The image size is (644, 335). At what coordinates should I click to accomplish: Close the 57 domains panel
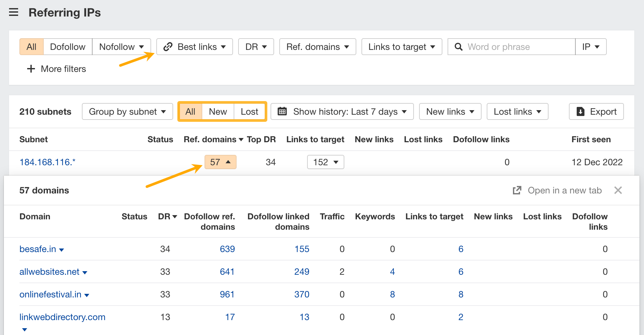point(618,191)
